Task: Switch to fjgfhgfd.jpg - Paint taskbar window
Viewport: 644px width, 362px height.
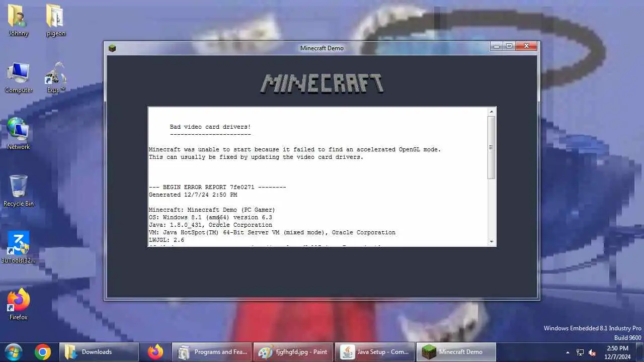Action: point(293,352)
